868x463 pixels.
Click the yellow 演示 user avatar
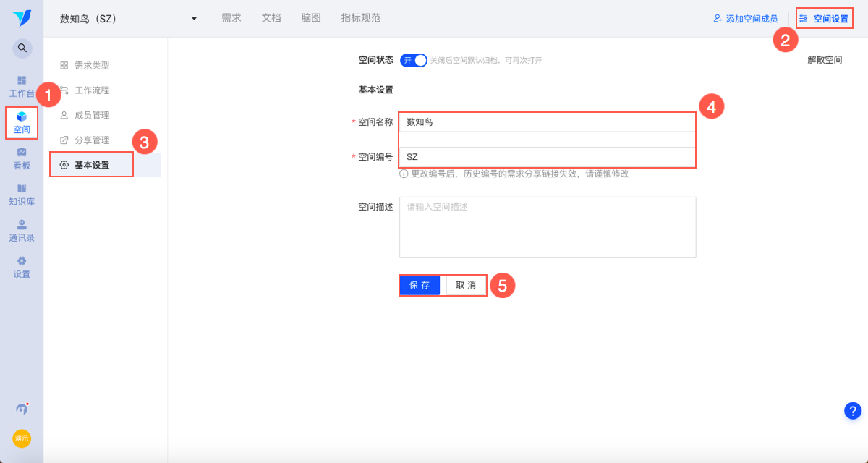(22, 438)
